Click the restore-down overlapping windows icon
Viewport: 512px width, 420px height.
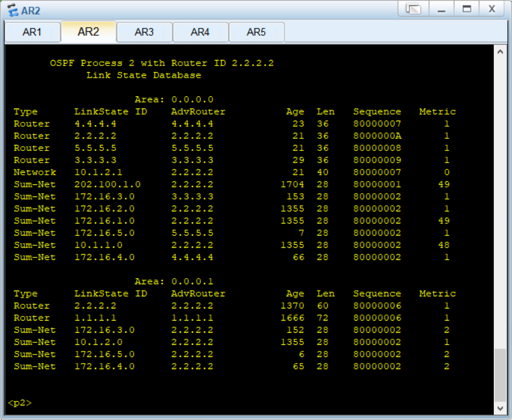tap(413, 9)
